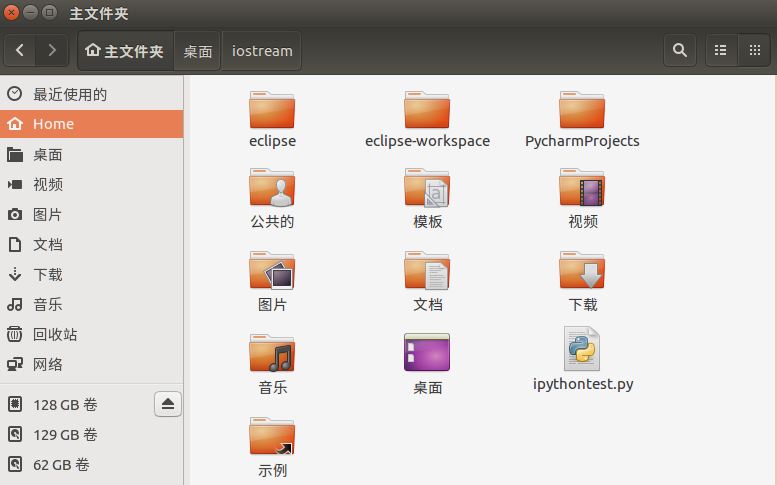
Task: Select the 文档 folder icon in main pane
Action: tap(427, 270)
